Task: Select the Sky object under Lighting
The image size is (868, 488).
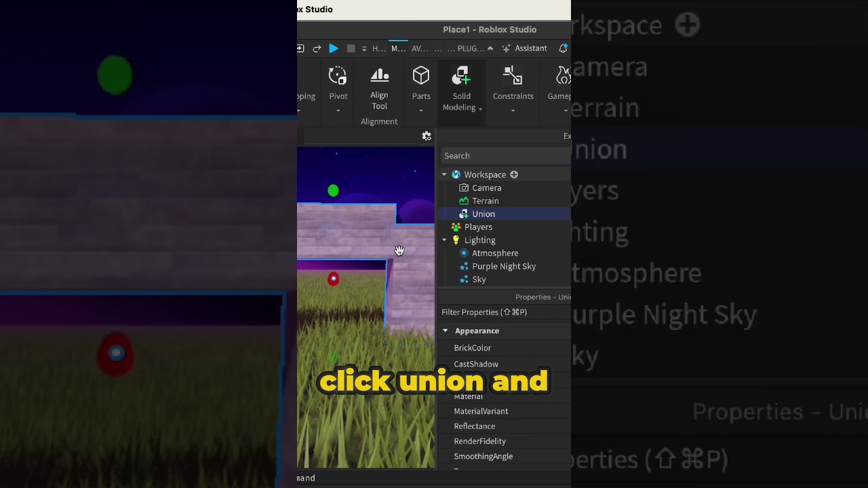Action: [479, 279]
